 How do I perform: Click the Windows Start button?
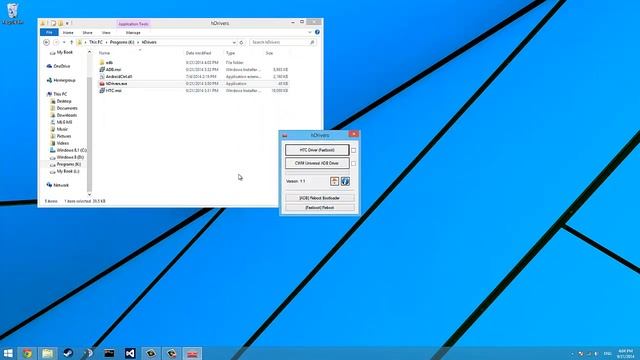[x=8, y=353]
